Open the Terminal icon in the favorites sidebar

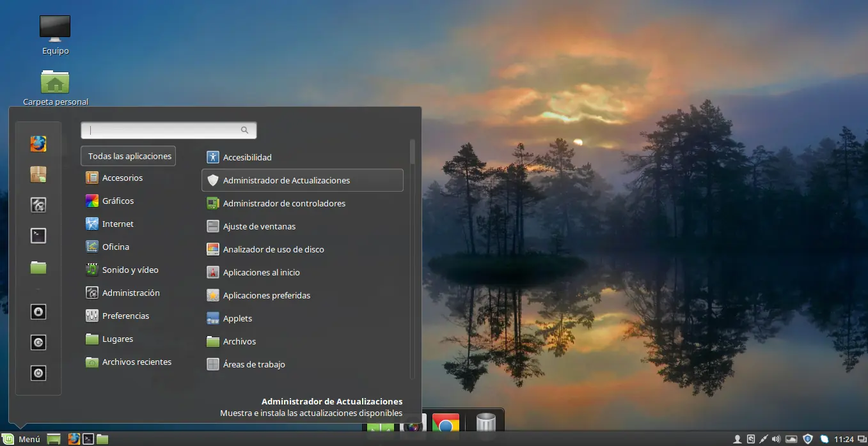(x=38, y=236)
